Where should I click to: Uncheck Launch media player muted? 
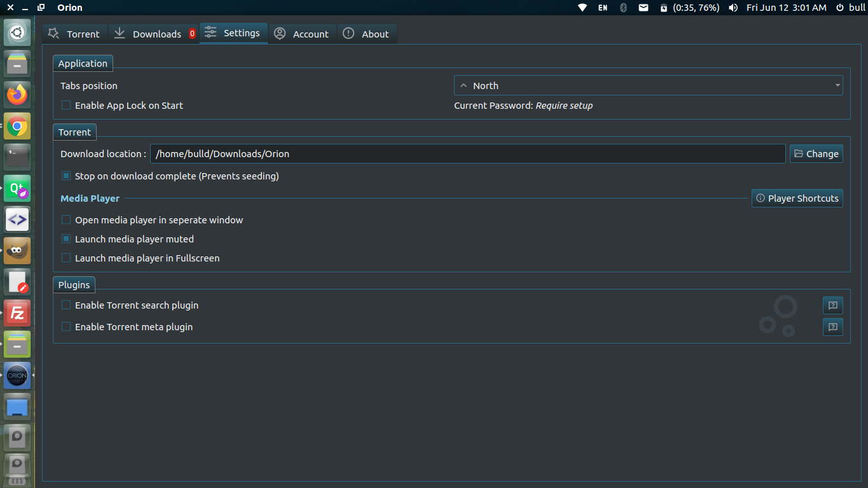click(66, 239)
